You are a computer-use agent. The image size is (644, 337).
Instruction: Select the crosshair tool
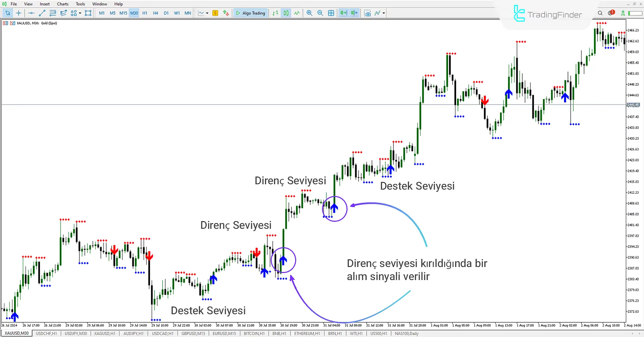18,13
